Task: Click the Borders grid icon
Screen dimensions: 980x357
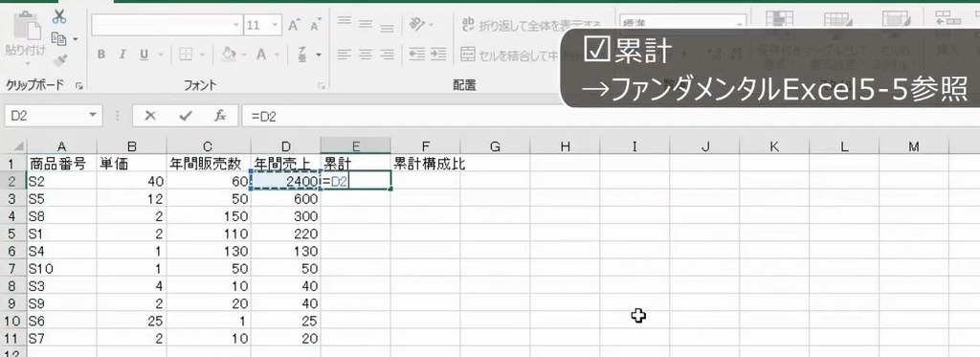Action: 186,55
